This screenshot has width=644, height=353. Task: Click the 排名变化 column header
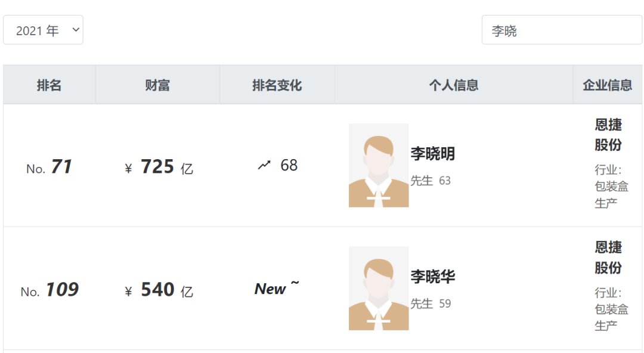pos(277,85)
